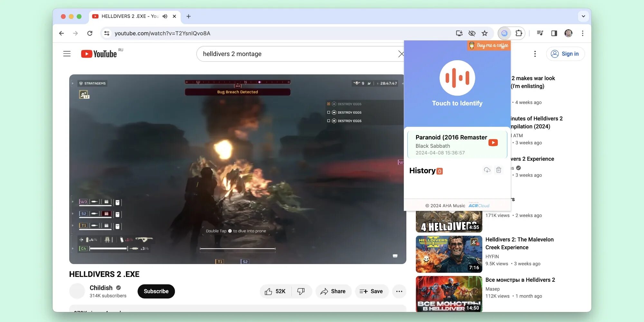Open YouTube settings three-dot menu
The width and height of the screenshot is (644, 322).
(x=535, y=54)
